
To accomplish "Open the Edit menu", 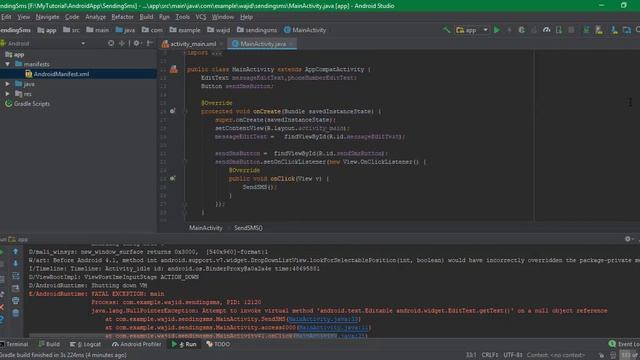I will (6, 17).
